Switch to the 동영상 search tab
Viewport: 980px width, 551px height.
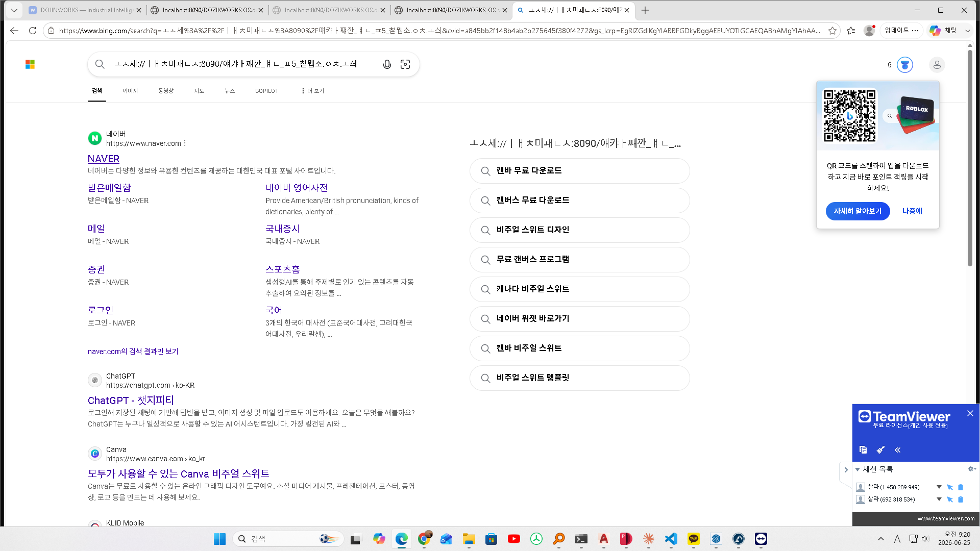click(166, 91)
